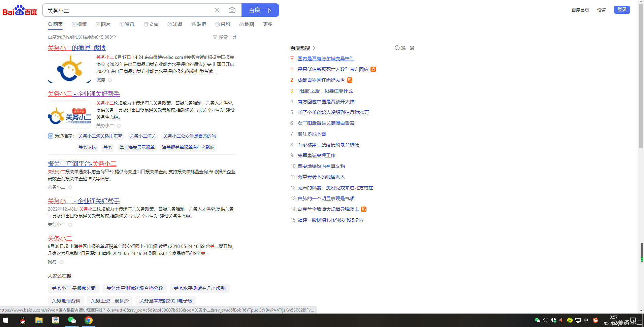
Task: Open the 搜索工具 search tools filter
Action: (225, 37)
